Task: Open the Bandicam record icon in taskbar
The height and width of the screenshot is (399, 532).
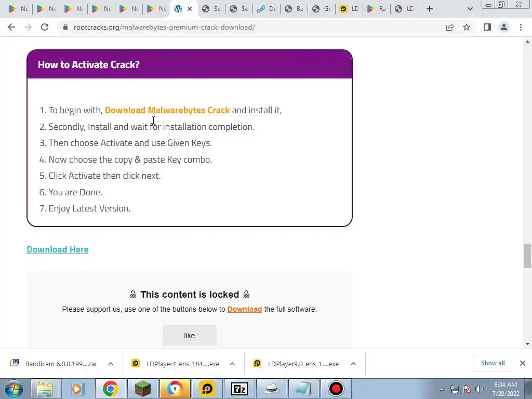Action: click(336, 389)
